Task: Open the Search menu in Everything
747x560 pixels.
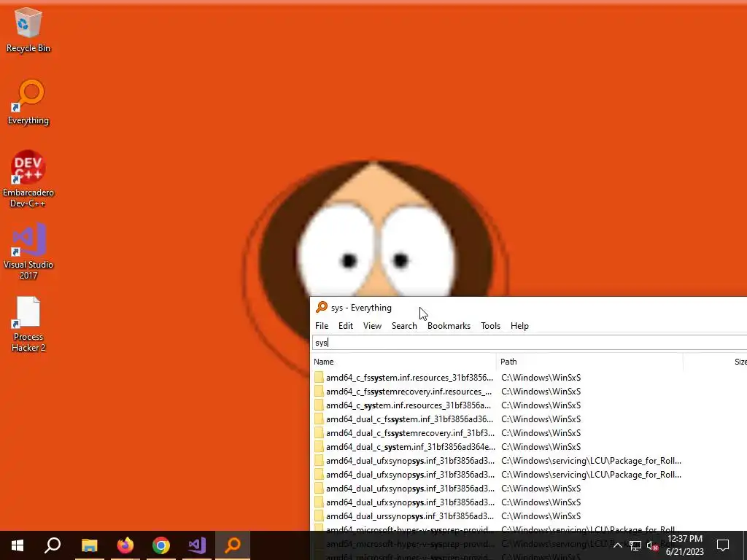Action: coord(404,326)
